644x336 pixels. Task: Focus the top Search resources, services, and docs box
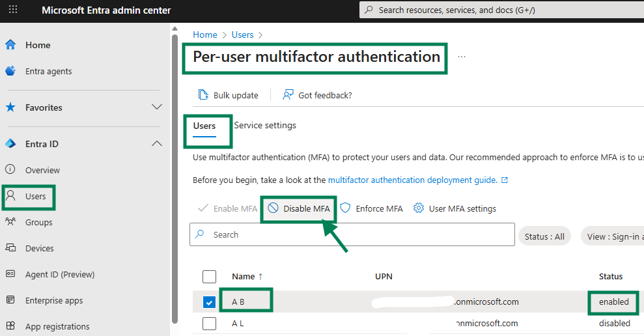pos(501,10)
